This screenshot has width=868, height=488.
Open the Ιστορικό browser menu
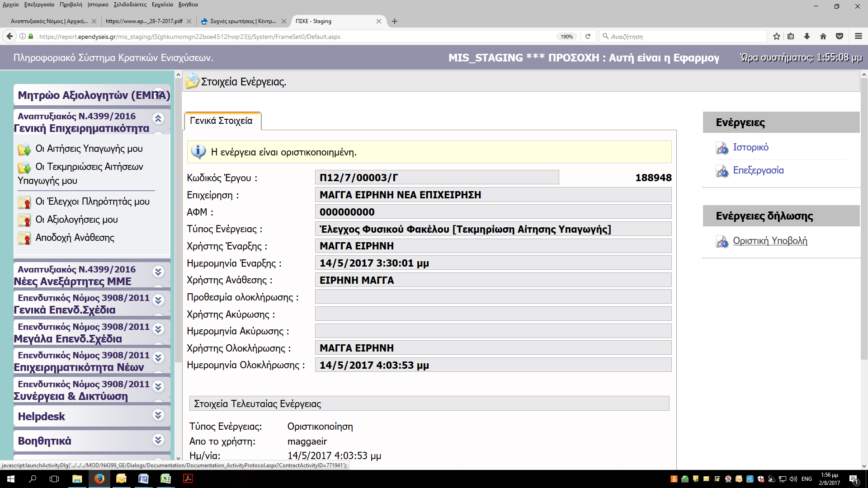click(x=98, y=5)
